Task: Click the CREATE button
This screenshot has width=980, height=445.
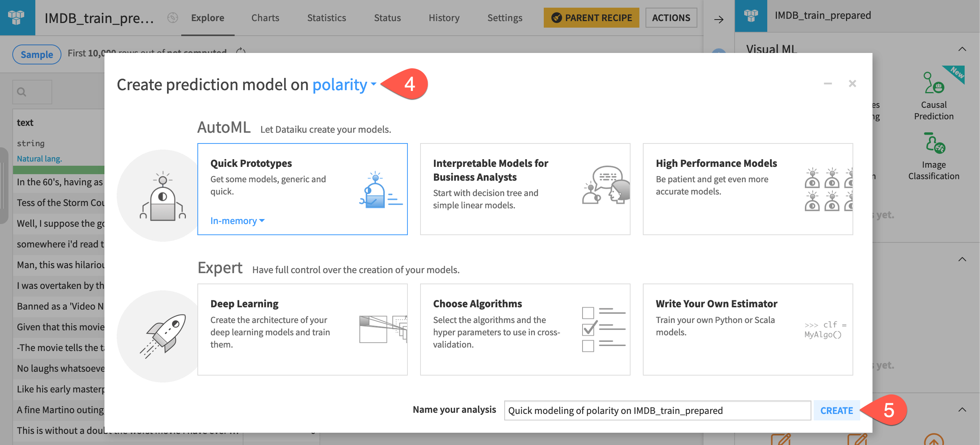Action: pyautogui.click(x=836, y=410)
